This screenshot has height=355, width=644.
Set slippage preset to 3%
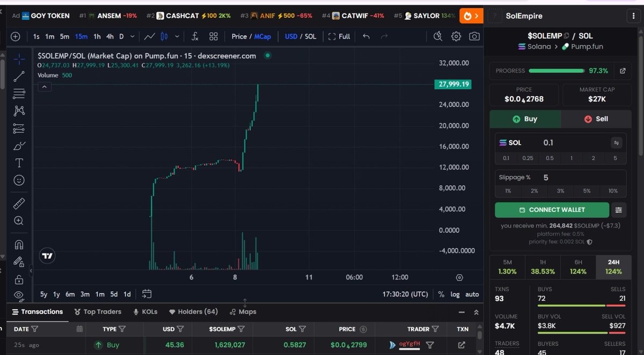coord(560,191)
